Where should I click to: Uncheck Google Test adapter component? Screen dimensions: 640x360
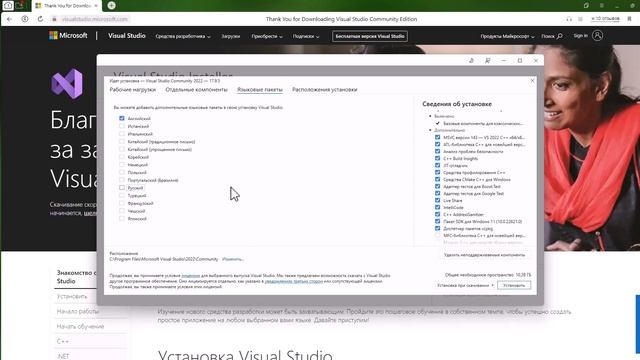tap(438, 193)
